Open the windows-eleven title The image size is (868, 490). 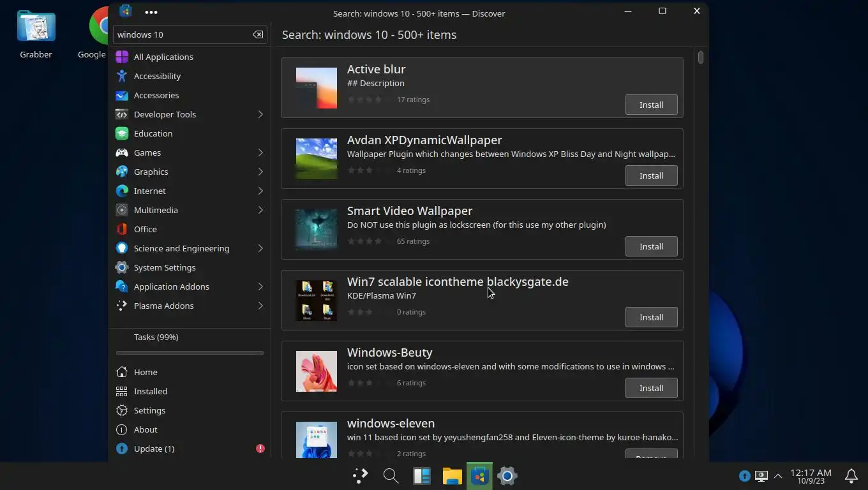pyautogui.click(x=391, y=423)
